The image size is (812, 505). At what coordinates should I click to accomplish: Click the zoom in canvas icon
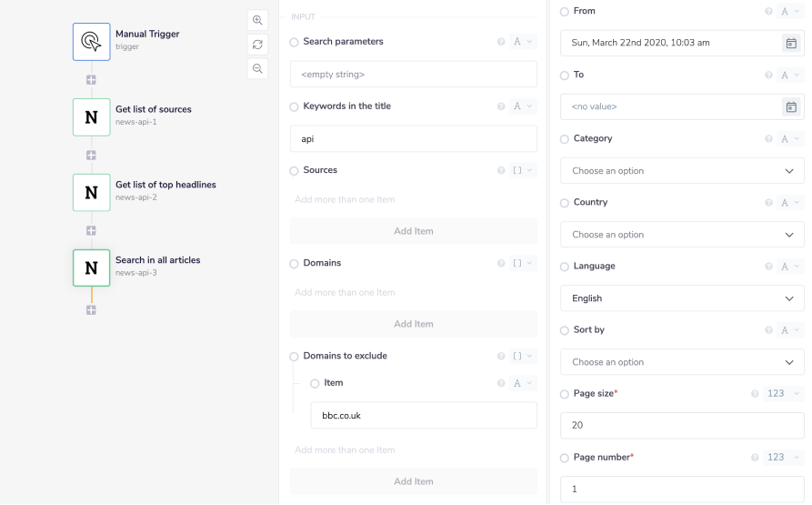(257, 20)
